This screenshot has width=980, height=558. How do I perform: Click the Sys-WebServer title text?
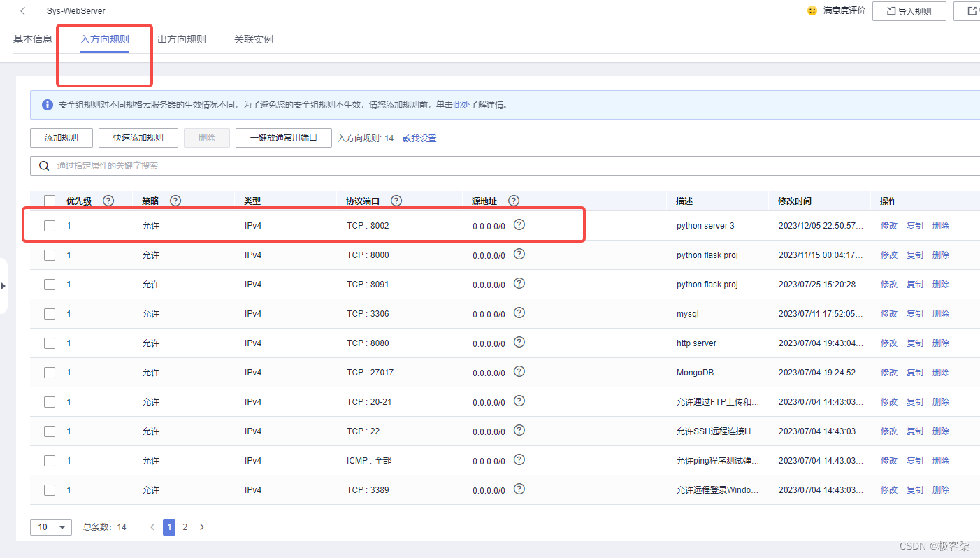click(x=76, y=11)
